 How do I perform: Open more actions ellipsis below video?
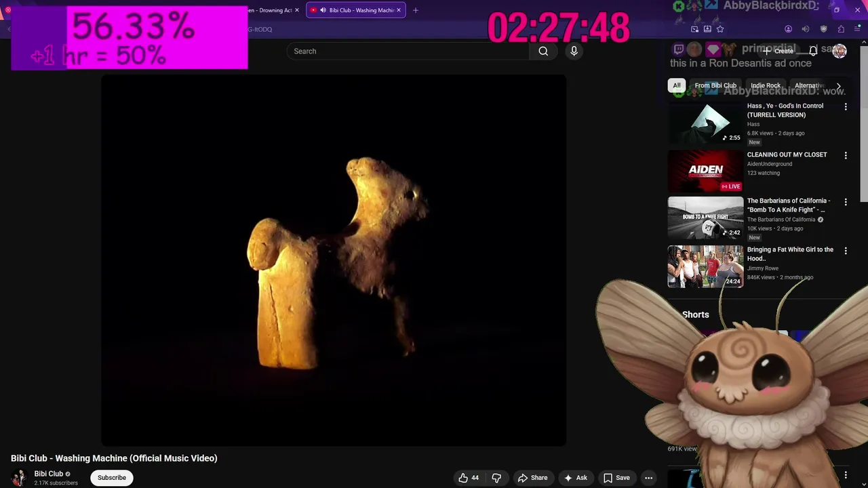tap(648, 478)
